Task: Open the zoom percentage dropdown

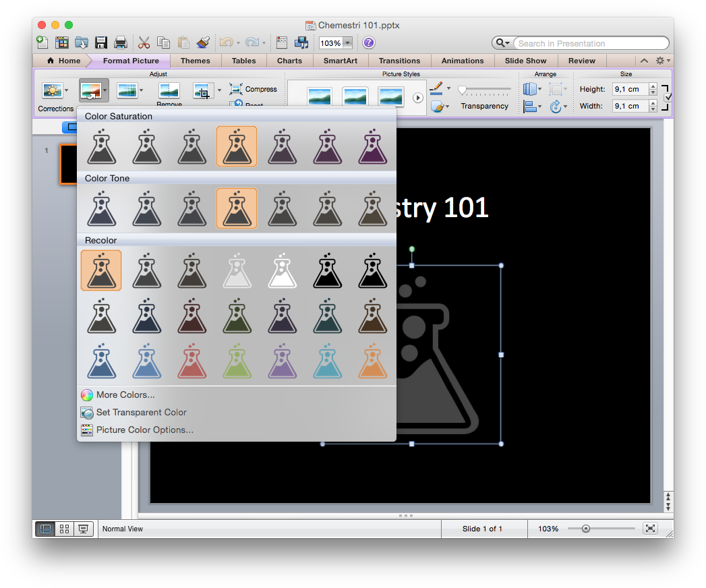Action: [x=347, y=43]
